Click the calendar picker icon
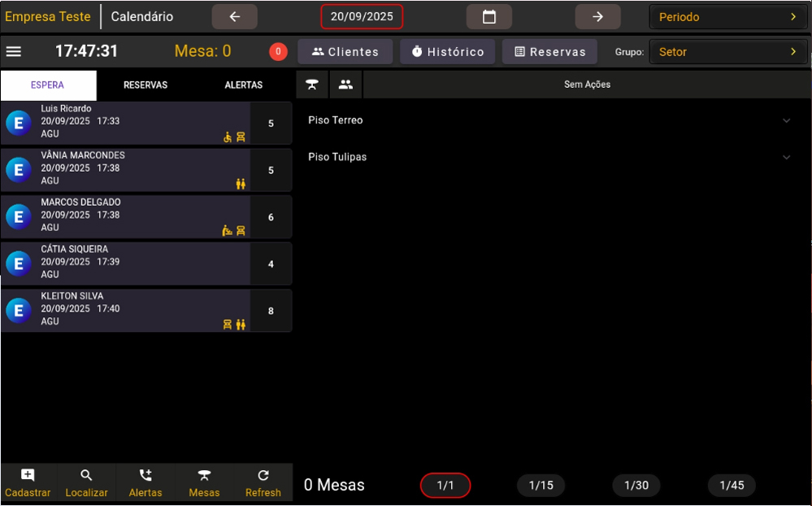 (489, 17)
